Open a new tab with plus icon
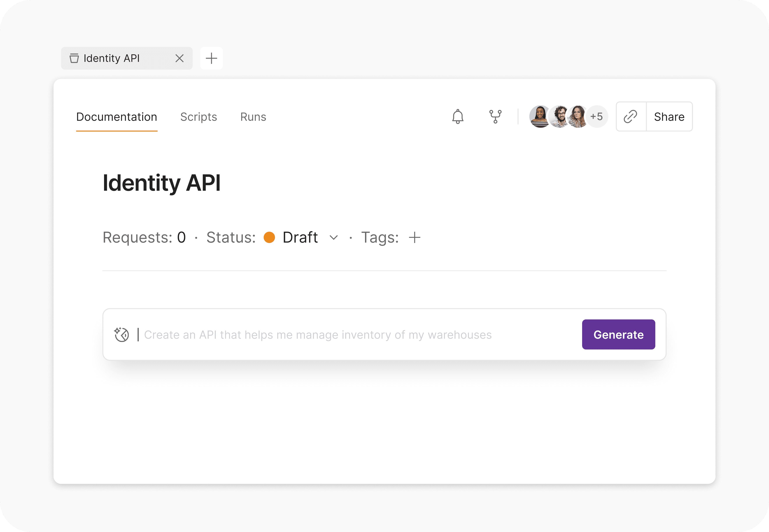The width and height of the screenshot is (769, 532). 211,58
